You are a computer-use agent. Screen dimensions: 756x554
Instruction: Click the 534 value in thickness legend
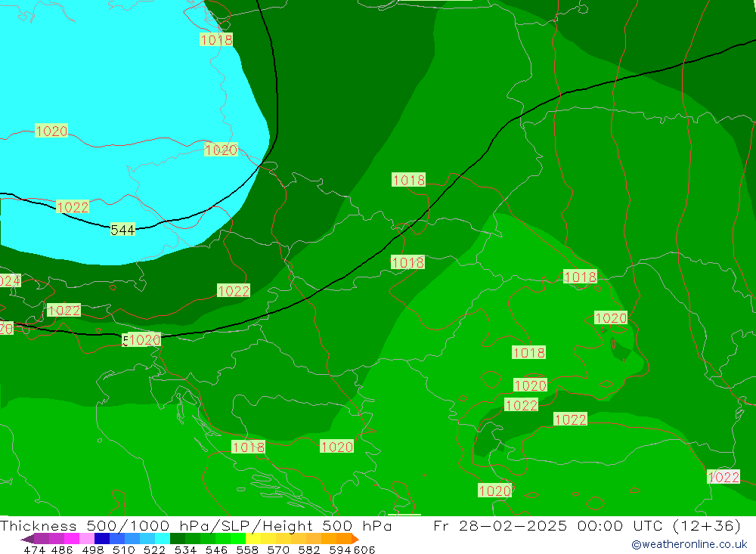pos(185,549)
